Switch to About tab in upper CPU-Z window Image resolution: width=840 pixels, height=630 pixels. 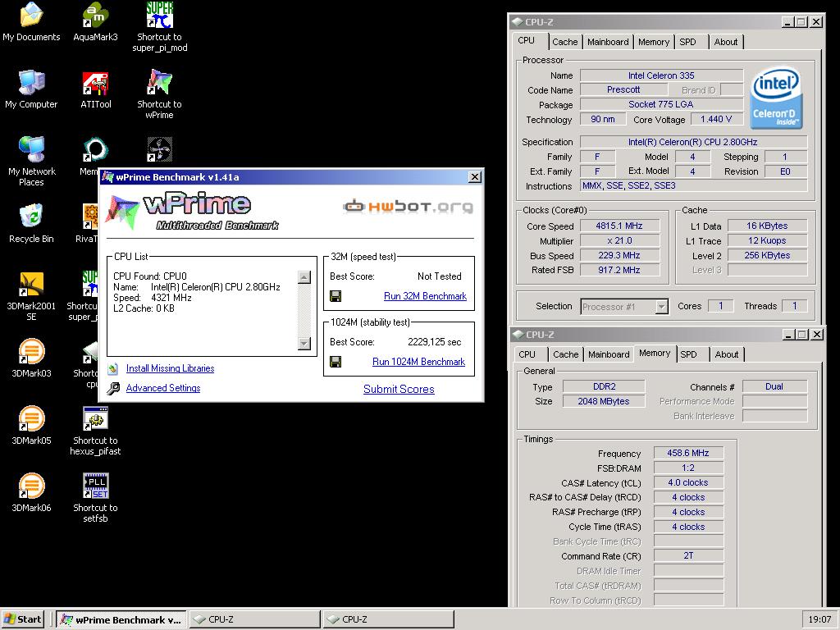[726, 42]
